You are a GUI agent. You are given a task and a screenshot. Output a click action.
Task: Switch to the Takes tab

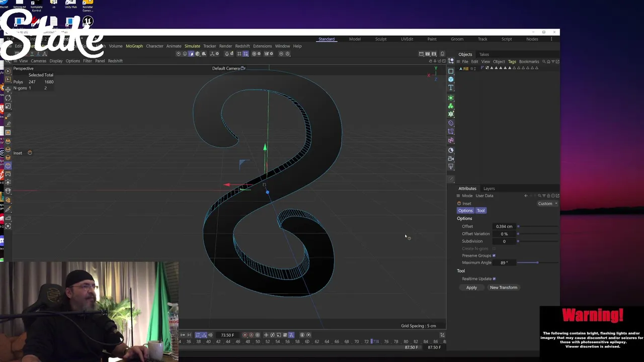pyautogui.click(x=484, y=54)
